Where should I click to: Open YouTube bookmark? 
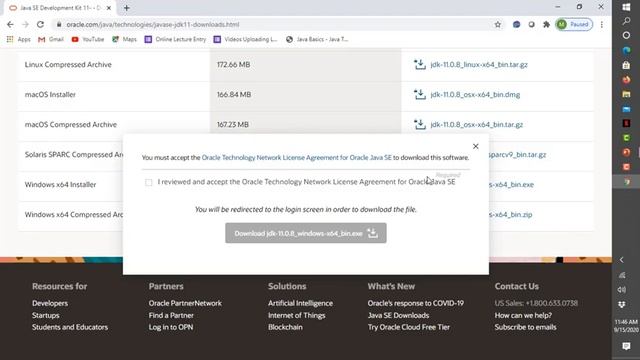[x=88, y=39]
